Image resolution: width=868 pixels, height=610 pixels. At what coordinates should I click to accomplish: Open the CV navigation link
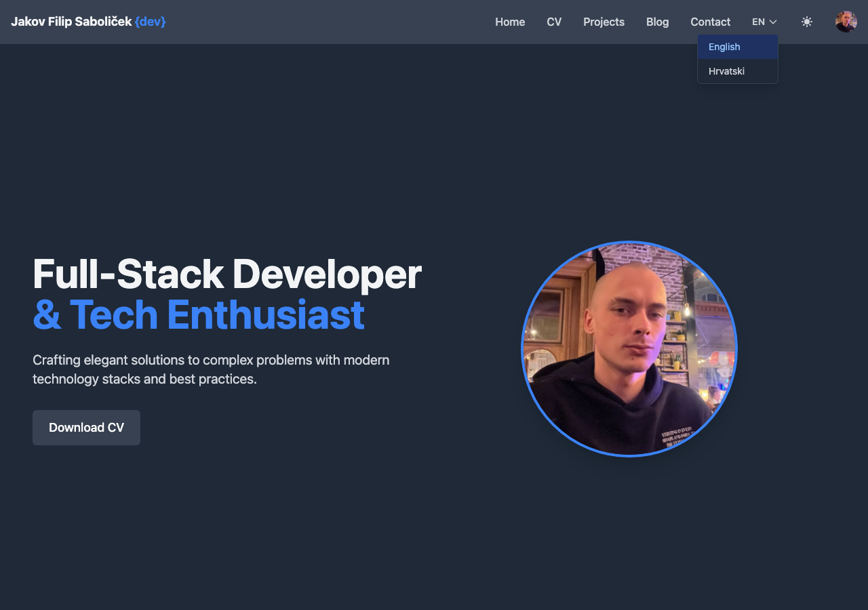554,22
